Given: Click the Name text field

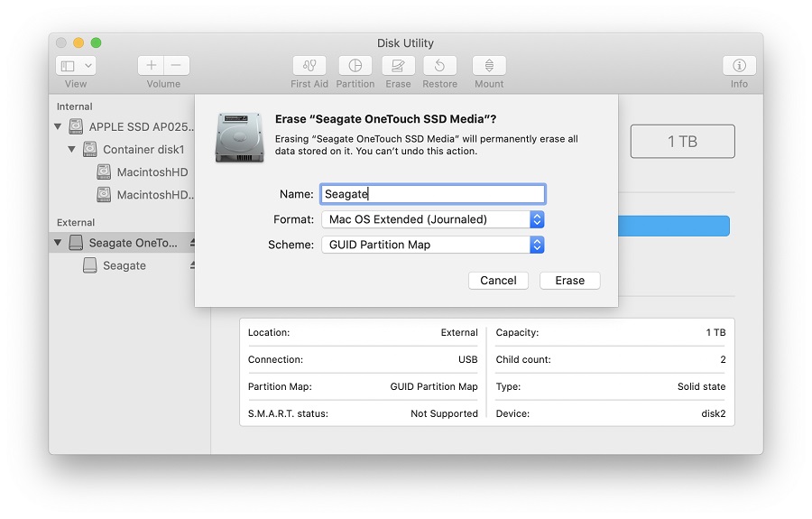Looking at the screenshot, I should (x=433, y=194).
